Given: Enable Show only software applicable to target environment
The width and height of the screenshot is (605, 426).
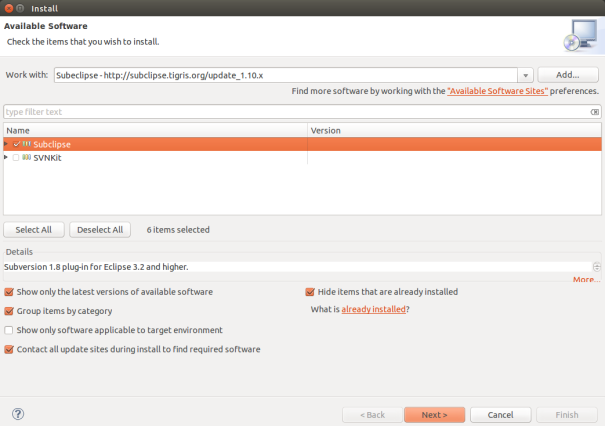Looking at the screenshot, I should click(8, 330).
